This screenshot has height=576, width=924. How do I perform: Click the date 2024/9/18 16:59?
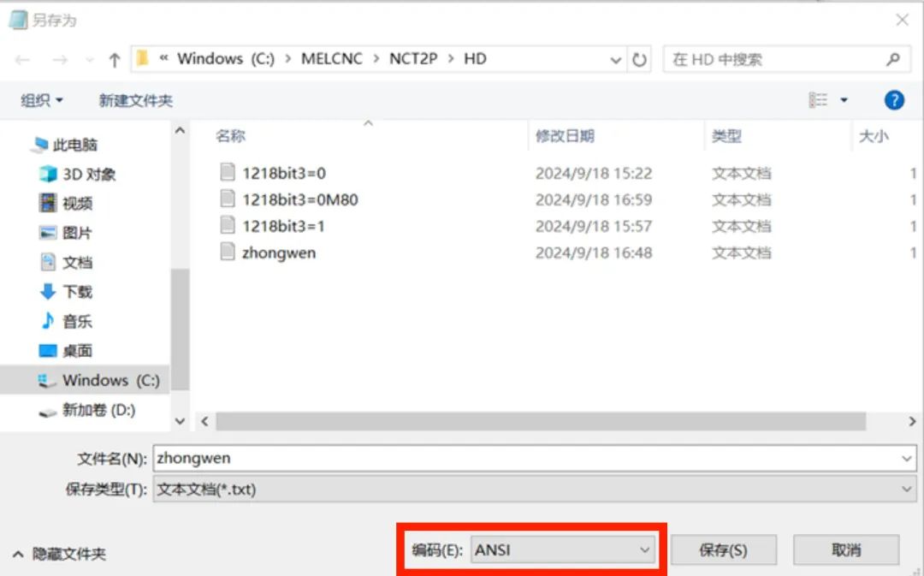pyautogui.click(x=594, y=199)
